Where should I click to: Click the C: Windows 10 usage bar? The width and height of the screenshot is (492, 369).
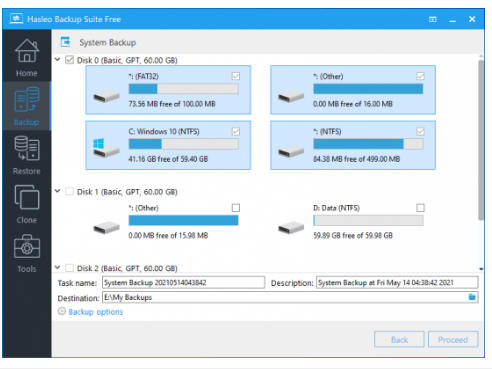[x=183, y=144]
